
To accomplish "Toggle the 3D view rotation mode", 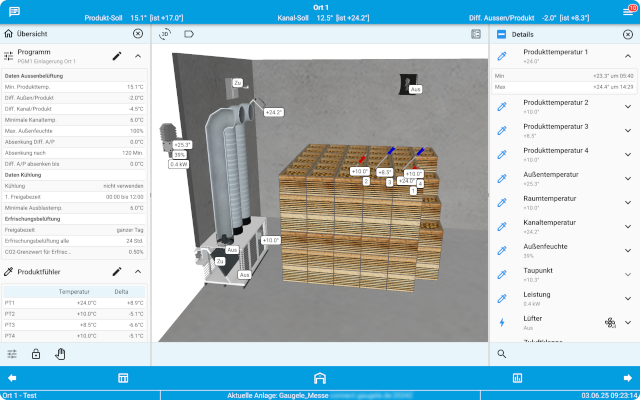I will pos(166,33).
